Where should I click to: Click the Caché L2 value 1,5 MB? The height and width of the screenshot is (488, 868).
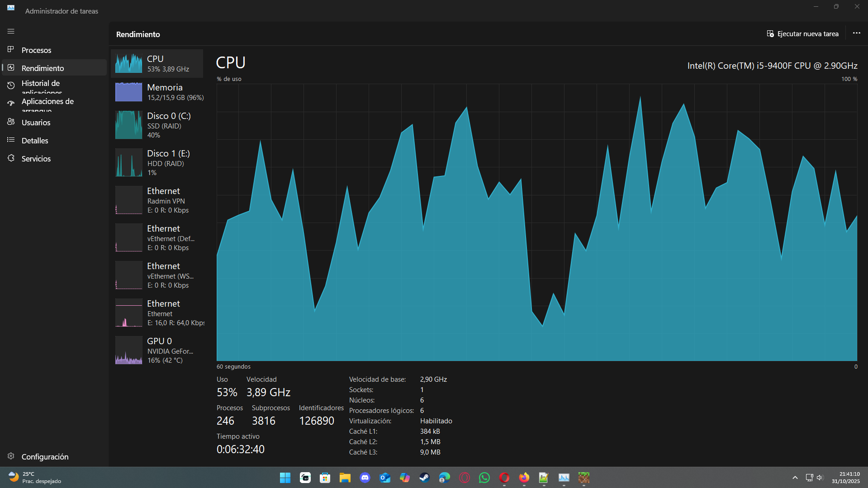tap(430, 441)
